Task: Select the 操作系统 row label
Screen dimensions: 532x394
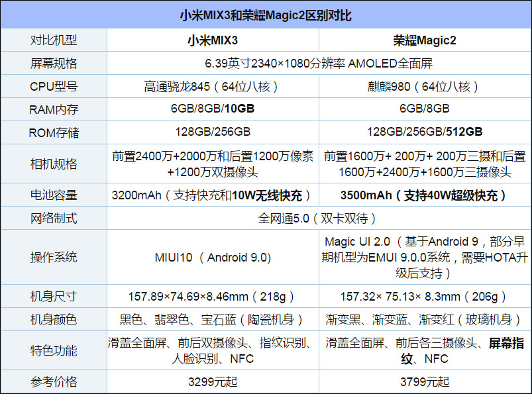Action: 54,258
